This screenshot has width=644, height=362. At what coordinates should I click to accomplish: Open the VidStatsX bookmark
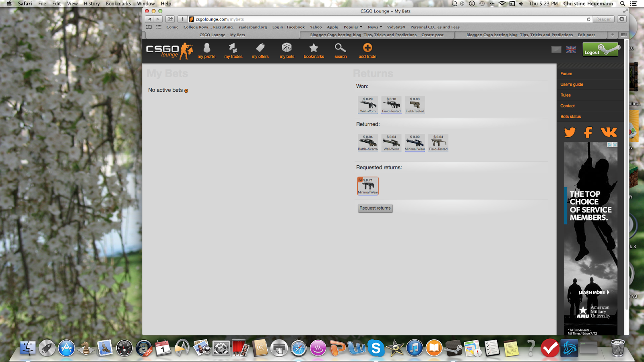pos(396,27)
